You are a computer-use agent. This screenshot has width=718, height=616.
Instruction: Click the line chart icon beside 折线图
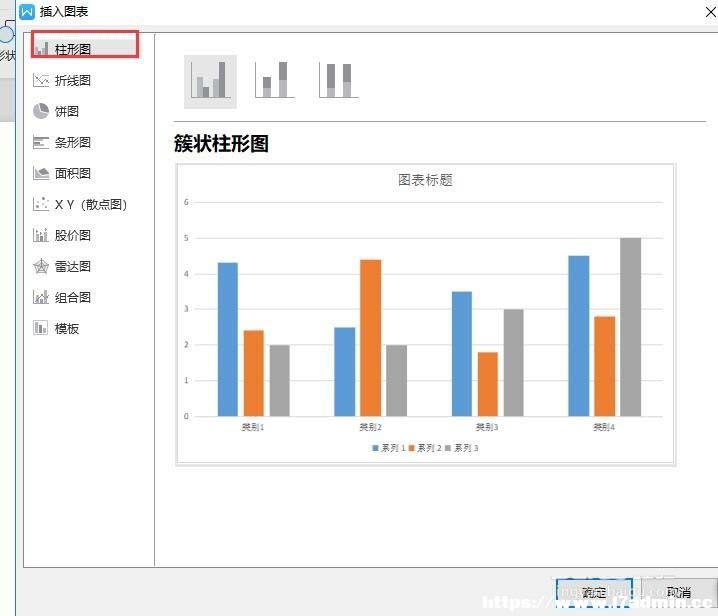point(41,81)
